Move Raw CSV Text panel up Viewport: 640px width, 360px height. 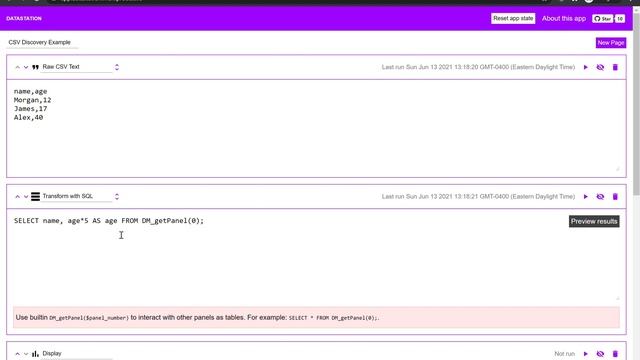(18, 67)
